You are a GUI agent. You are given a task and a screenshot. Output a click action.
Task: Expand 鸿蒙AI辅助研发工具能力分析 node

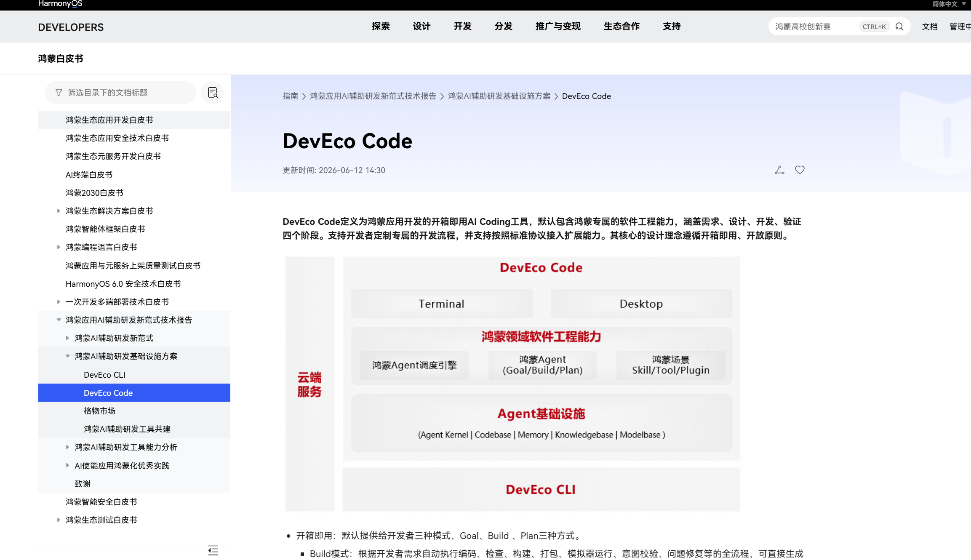(x=67, y=447)
